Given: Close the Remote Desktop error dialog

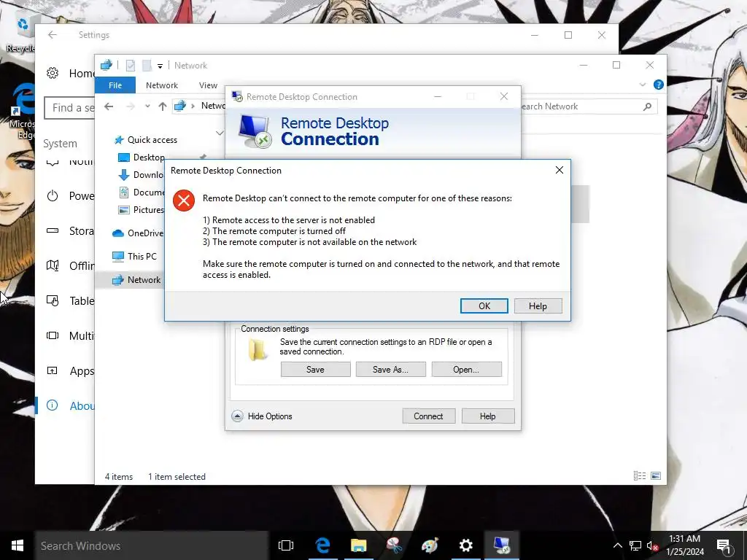Looking at the screenshot, I should pos(560,170).
